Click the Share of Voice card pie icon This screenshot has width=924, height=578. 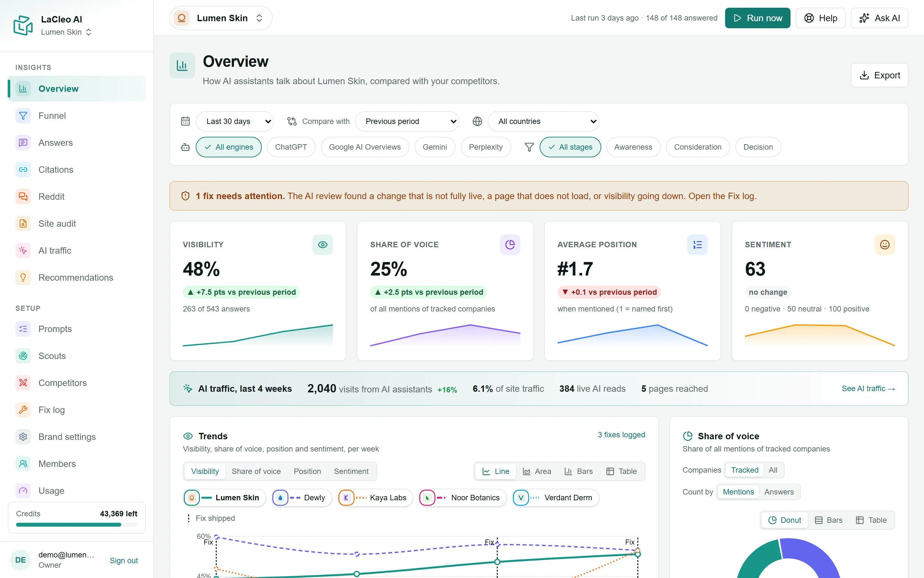tap(510, 245)
